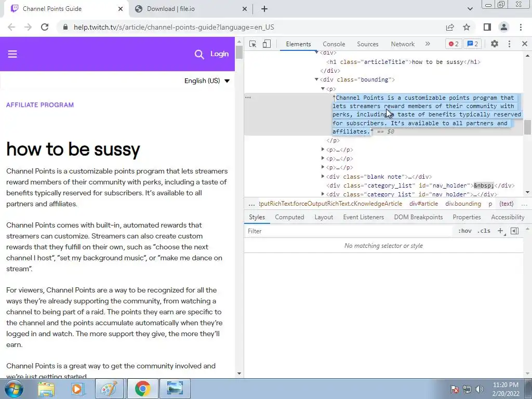Switch to the Network tab

coord(403,44)
